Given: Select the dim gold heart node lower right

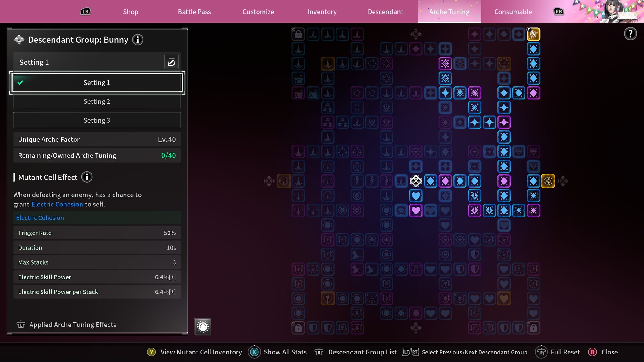Looking at the screenshot, I should pyautogui.click(x=504, y=299).
